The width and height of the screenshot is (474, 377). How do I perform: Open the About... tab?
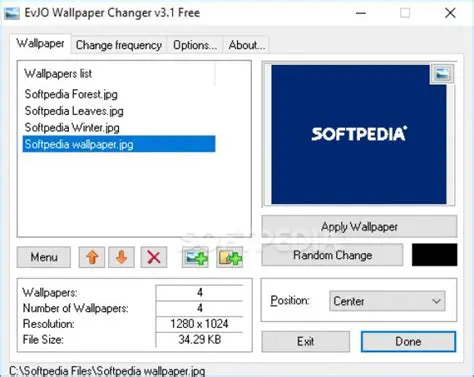tap(246, 45)
